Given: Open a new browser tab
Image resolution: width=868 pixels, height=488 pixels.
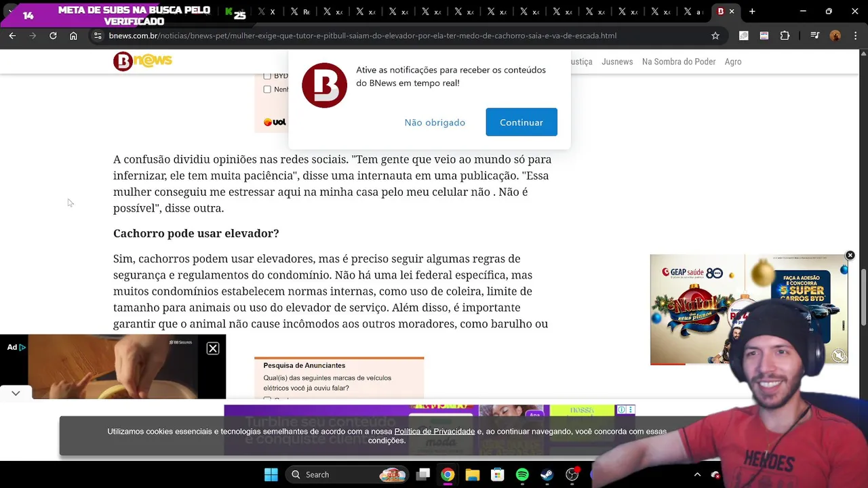Looking at the screenshot, I should tap(752, 12).
